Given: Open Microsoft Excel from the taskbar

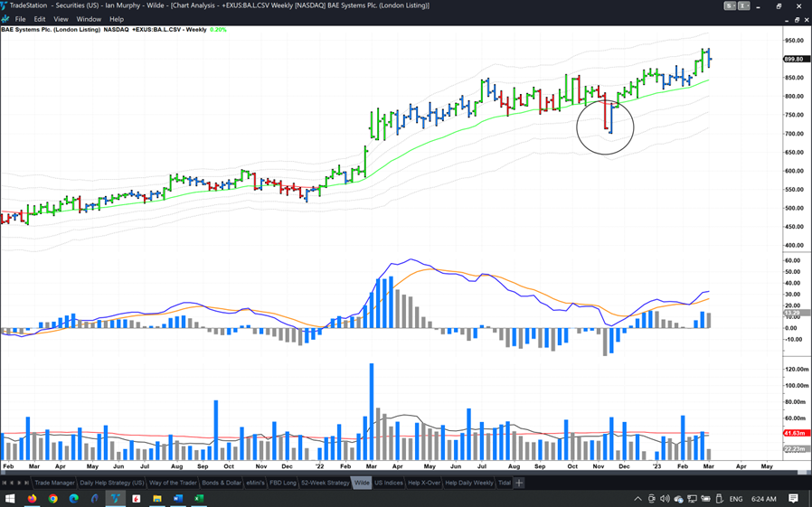Looking at the screenshot, I should click(x=198, y=499).
